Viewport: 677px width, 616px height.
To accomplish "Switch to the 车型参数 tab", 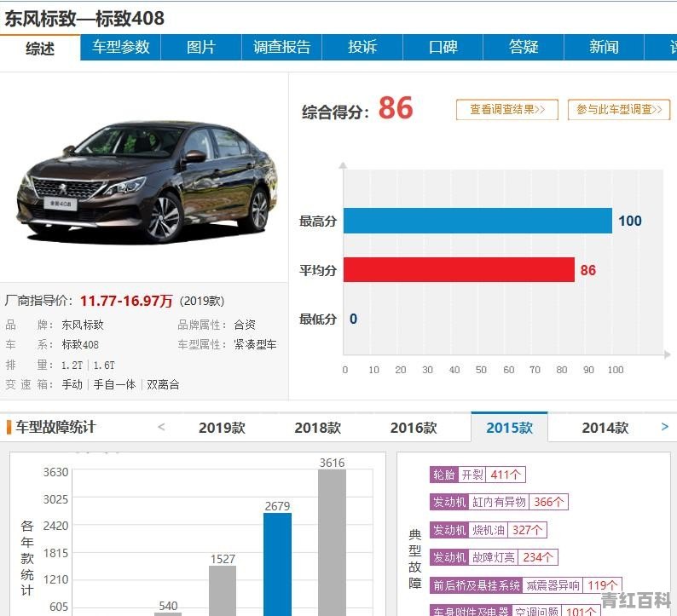I will [120, 47].
